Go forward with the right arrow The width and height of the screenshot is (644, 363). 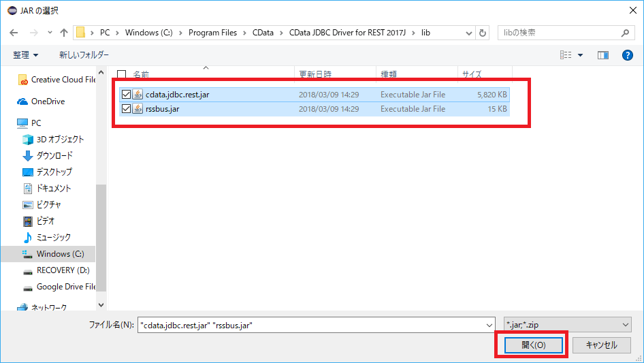tap(33, 33)
